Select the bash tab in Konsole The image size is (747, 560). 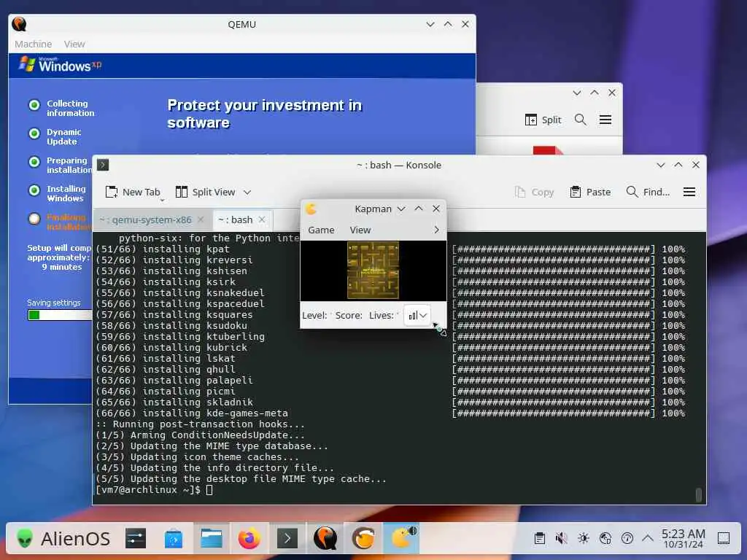(236, 219)
